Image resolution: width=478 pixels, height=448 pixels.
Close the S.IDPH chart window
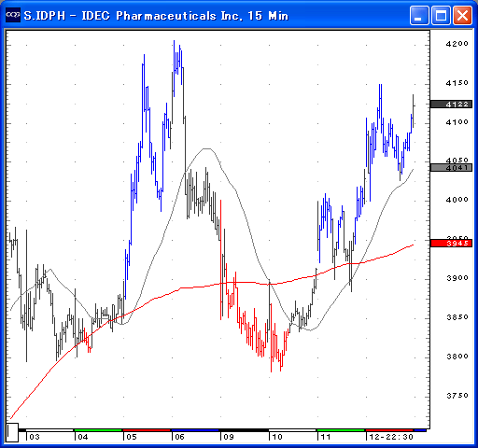pyautogui.click(x=462, y=15)
